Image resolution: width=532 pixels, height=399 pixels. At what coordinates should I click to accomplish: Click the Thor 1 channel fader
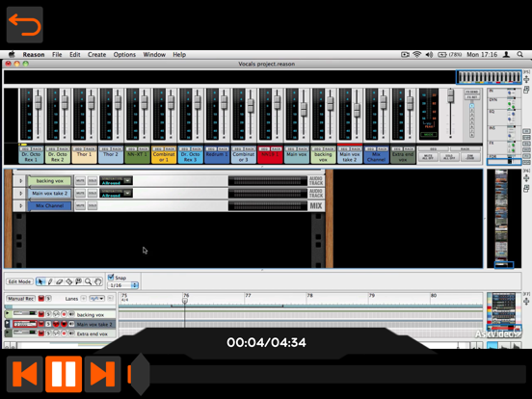tap(92, 102)
